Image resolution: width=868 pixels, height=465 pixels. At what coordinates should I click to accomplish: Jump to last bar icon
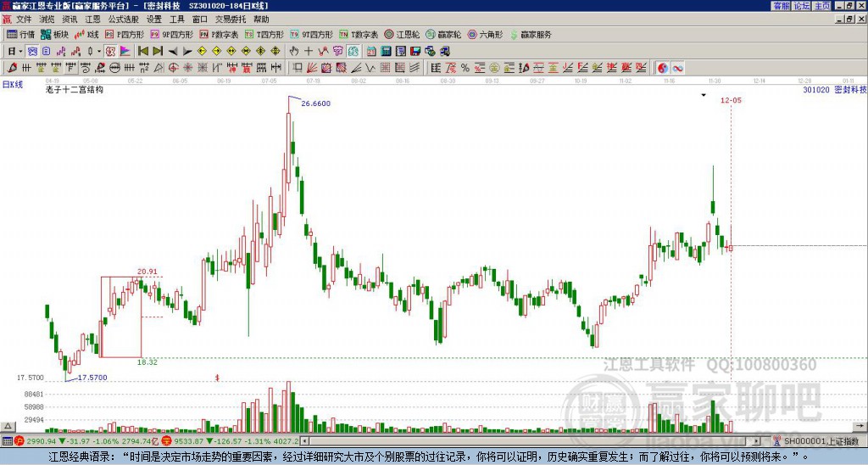click(x=158, y=51)
